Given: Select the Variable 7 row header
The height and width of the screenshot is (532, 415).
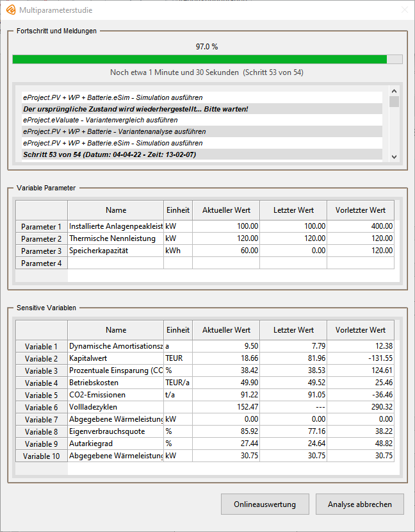Looking at the screenshot, I should [42, 420].
